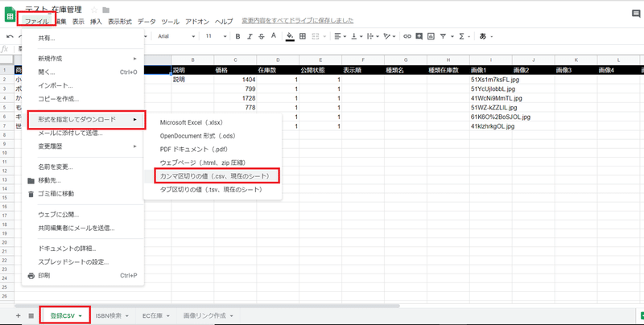Open the borders tool
This screenshot has width=644, height=325.
303,36
